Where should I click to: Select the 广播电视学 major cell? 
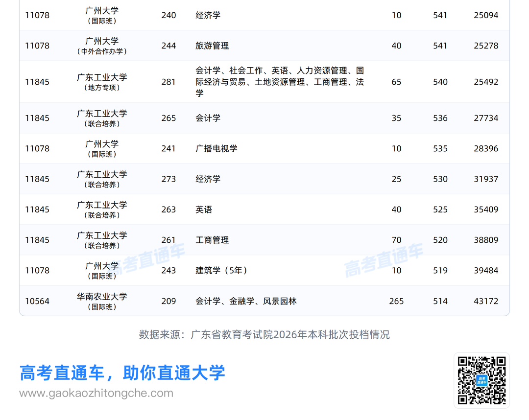216,148
